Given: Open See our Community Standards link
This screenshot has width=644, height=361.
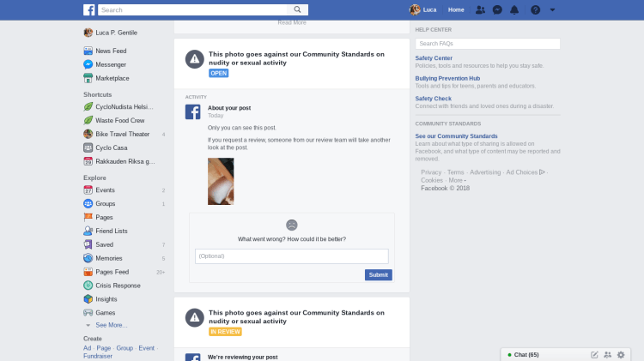Looking at the screenshot, I should (x=456, y=135).
